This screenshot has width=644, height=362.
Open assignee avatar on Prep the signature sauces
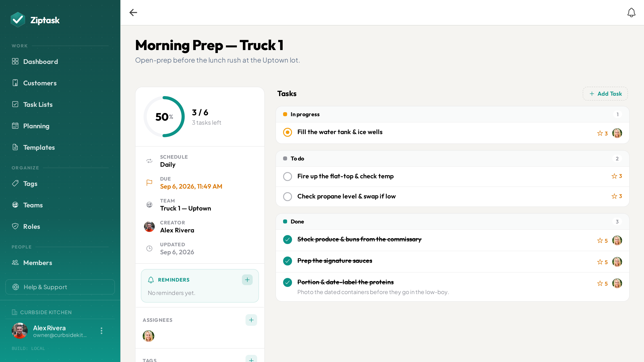pyautogui.click(x=617, y=262)
